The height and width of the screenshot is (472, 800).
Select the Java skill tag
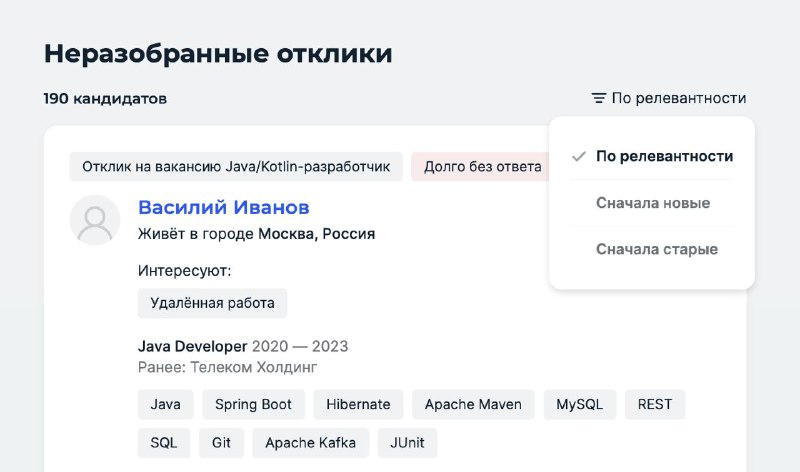tap(165, 405)
